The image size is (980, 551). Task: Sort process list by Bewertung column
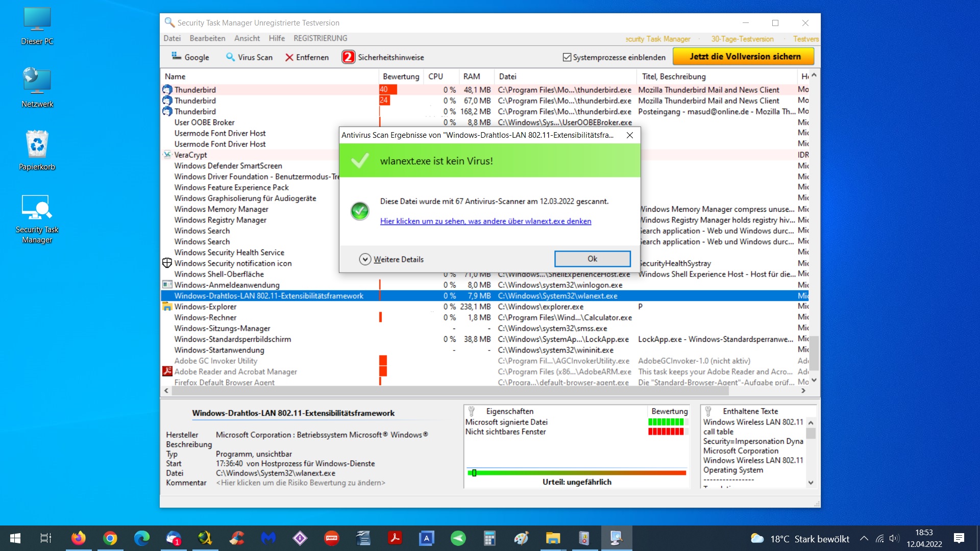click(401, 77)
